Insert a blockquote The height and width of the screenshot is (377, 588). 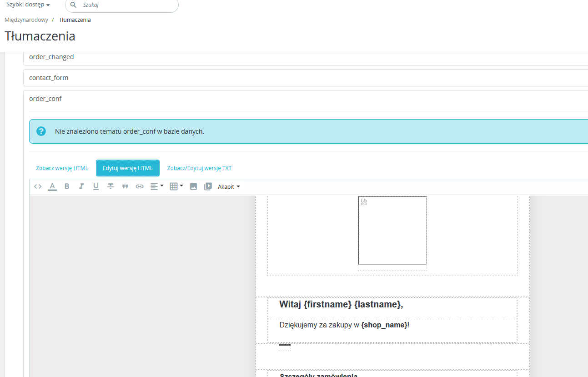tap(125, 186)
